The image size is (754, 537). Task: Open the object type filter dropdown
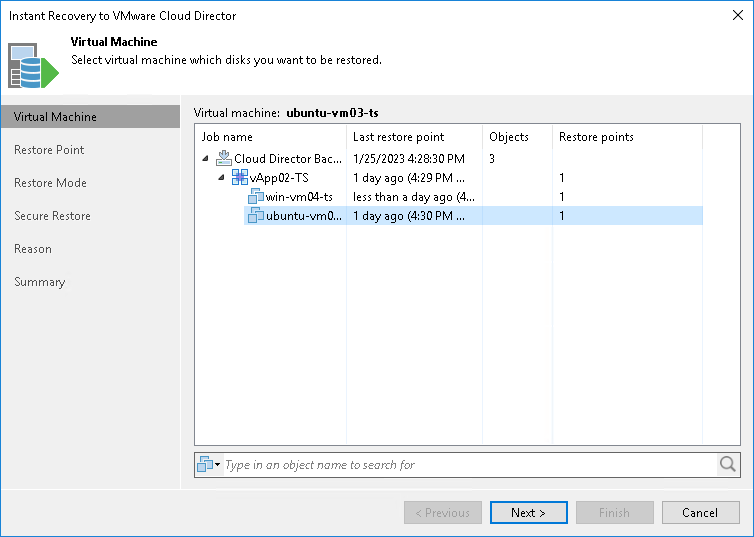click(x=209, y=464)
